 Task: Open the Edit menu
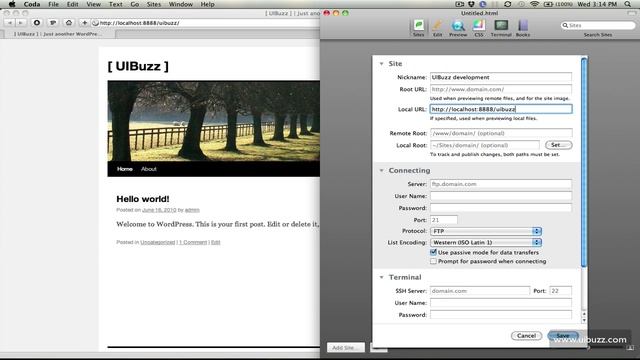coord(72,4)
